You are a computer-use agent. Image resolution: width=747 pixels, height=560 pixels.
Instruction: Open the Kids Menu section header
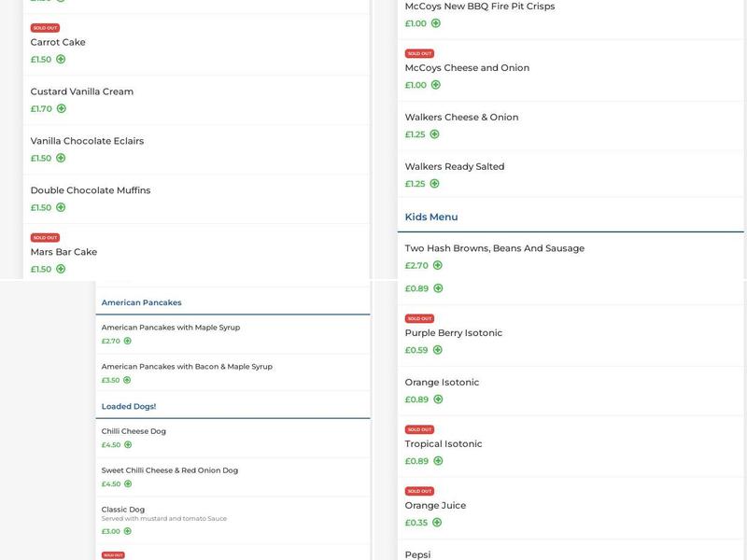point(431,217)
